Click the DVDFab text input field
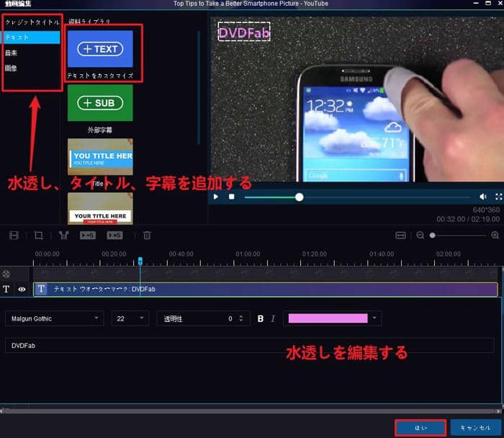Viewport: 504px width, 438px height. [x=249, y=345]
